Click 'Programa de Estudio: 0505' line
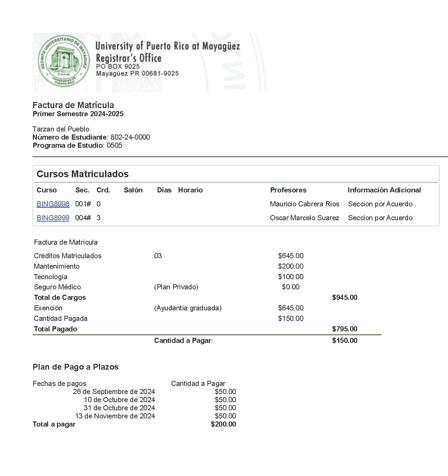The image size is (448, 476). (78, 145)
